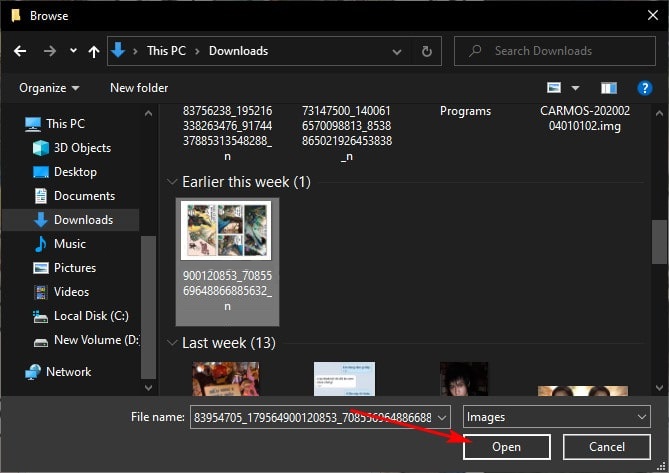Viewport: 669px width, 473px height.
Task: Close the Browse dialog
Action: click(653, 15)
